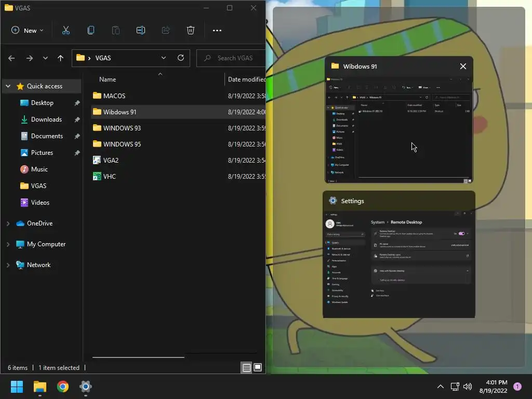Expand address bar history dropdown

tap(164, 58)
